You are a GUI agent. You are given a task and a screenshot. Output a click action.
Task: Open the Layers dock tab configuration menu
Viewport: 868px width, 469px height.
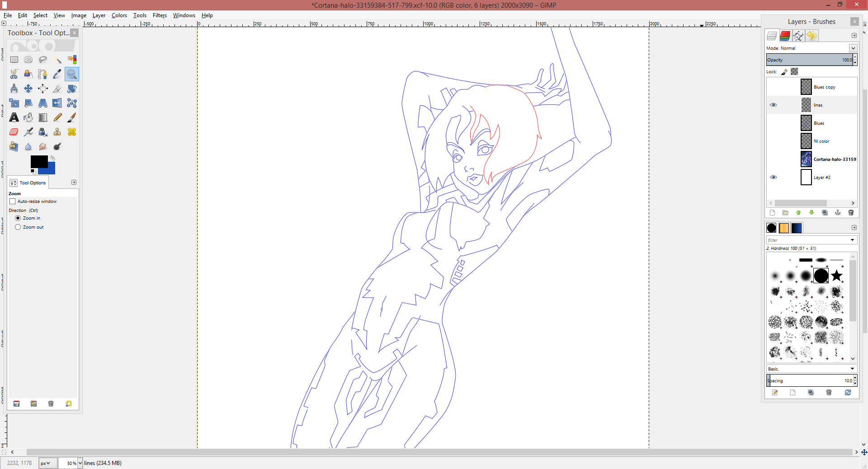click(854, 35)
